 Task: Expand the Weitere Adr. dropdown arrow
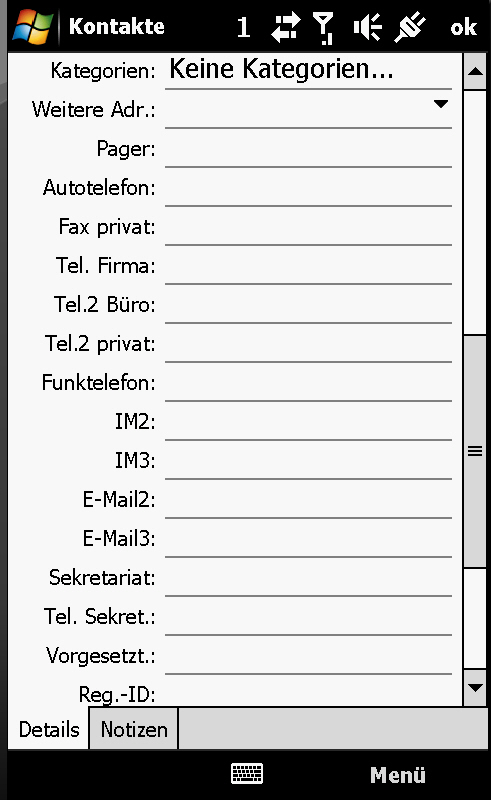point(440,104)
